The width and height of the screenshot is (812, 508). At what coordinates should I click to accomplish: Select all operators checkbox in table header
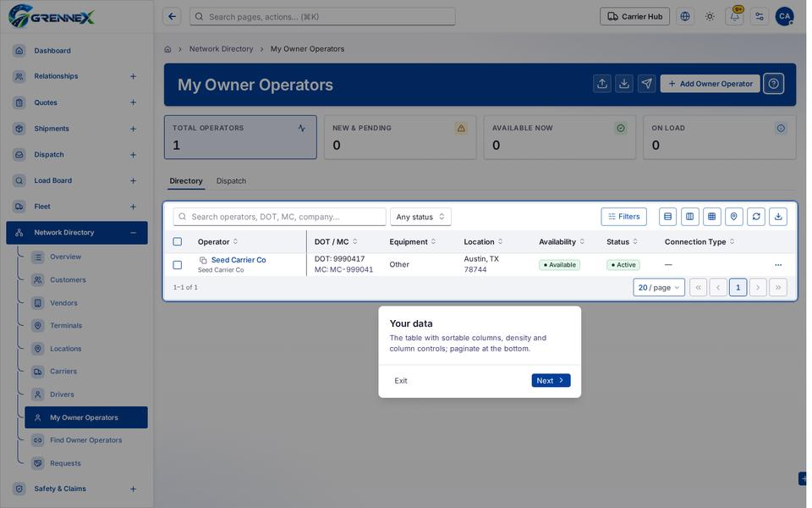coord(177,241)
